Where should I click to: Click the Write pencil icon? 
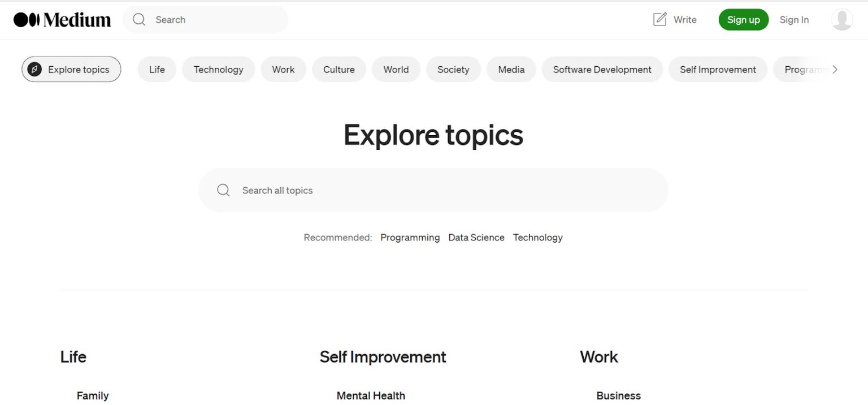point(659,20)
